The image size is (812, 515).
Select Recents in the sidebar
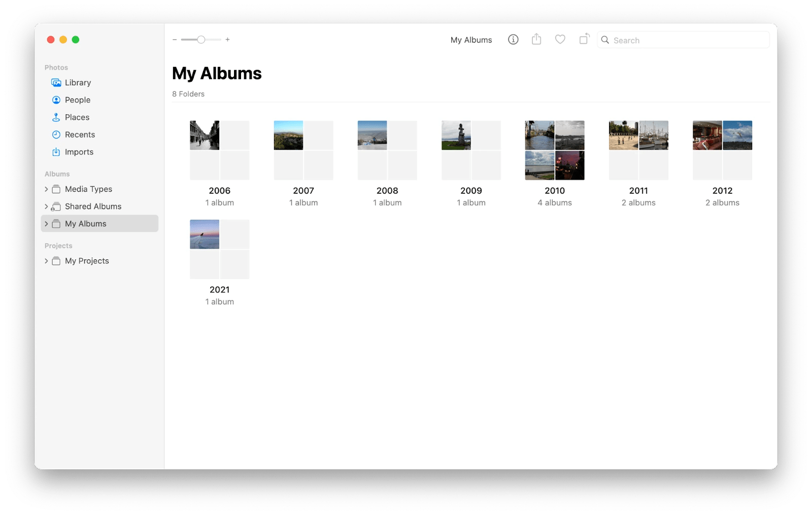click(99, 134)
